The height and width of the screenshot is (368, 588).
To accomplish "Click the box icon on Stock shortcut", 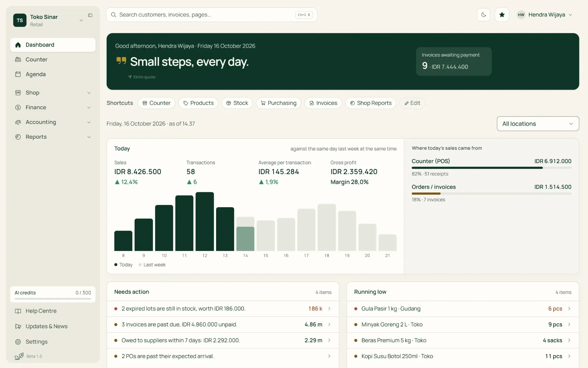I will point(228,103).
